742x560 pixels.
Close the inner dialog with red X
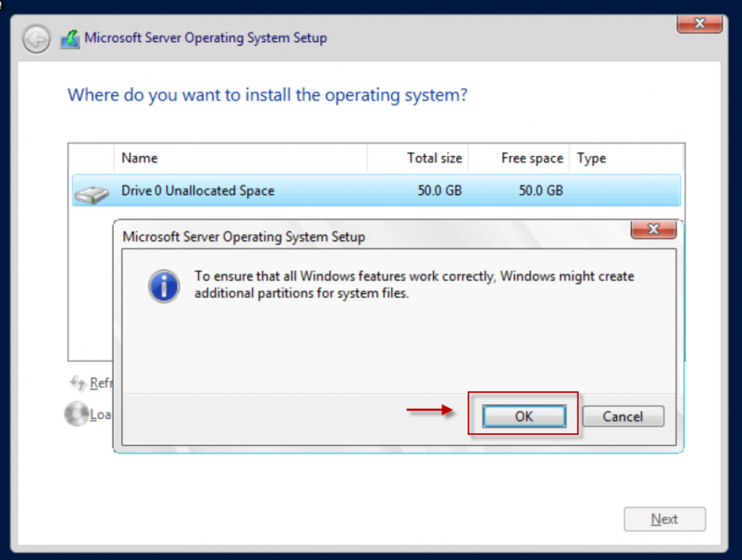point(653,230)
